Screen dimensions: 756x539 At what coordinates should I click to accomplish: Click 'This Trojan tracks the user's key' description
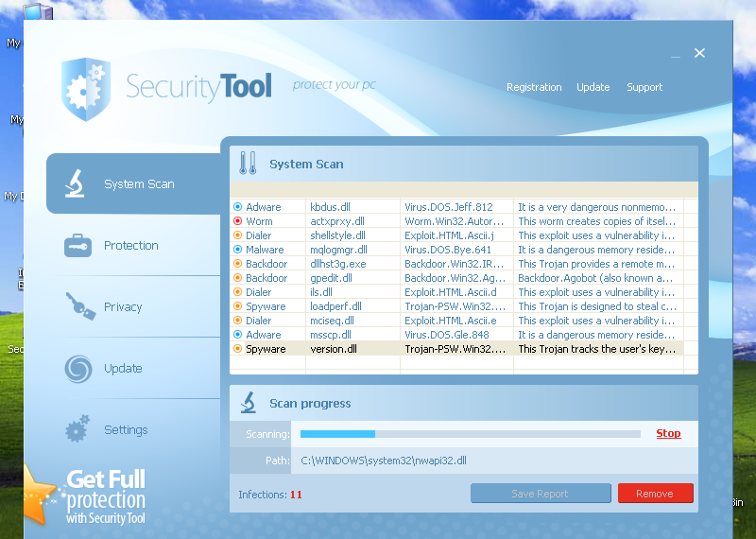pyautogui.click(x=597, y=349)
